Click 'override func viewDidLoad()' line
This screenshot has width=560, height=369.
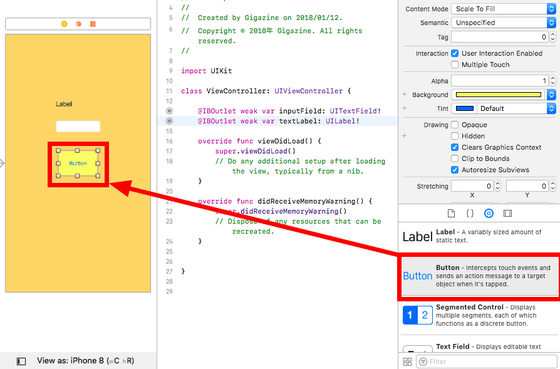[x=259, y=141]
